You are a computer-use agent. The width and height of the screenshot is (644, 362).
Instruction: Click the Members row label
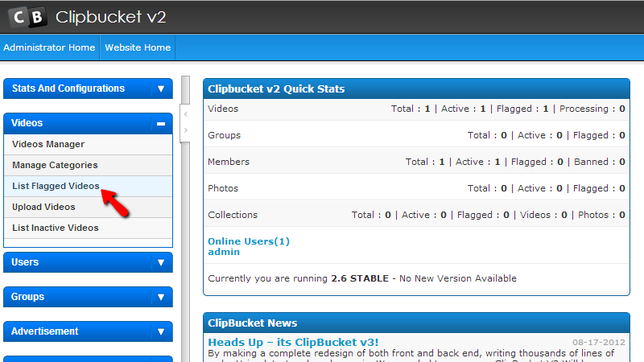(229, 162)
